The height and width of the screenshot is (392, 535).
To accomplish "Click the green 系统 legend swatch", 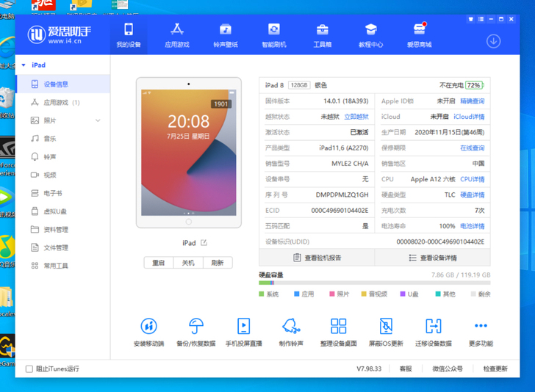I will click(x=262, y=294).
